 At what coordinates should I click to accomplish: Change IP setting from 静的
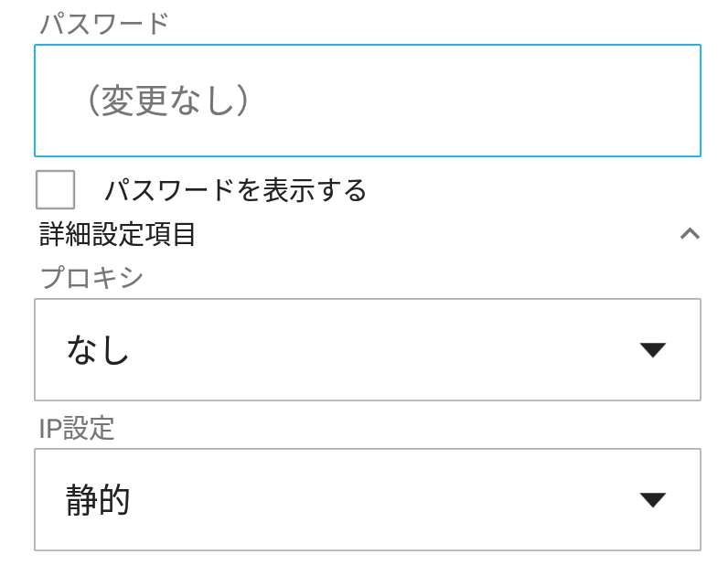point(368,499)
